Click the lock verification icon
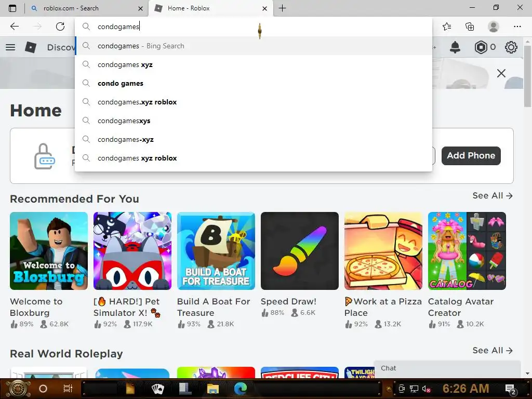 tap(45, 156)
